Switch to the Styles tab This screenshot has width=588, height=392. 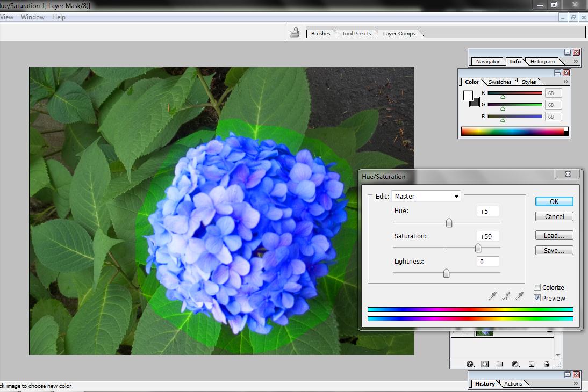click(x=529, y=82)
